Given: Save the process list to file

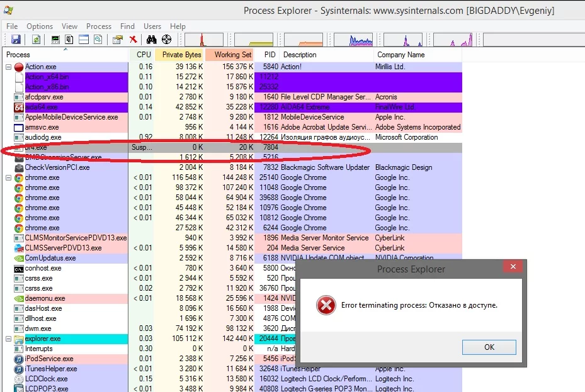Looking at the screenshot, I should (17, 39).
